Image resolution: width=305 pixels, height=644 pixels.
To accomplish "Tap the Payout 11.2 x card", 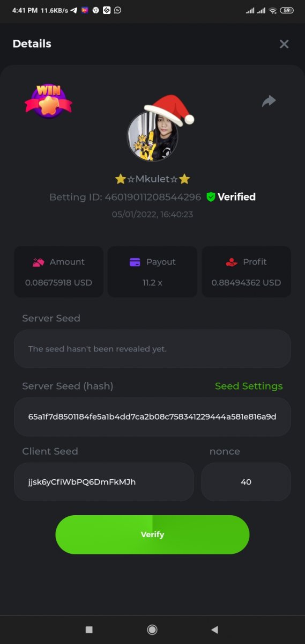I will 152,272.
